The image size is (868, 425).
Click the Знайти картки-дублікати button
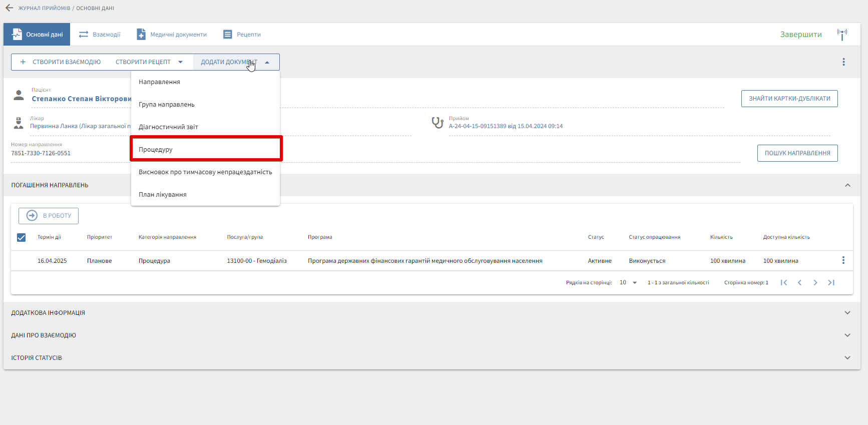[x=789, y=99]
